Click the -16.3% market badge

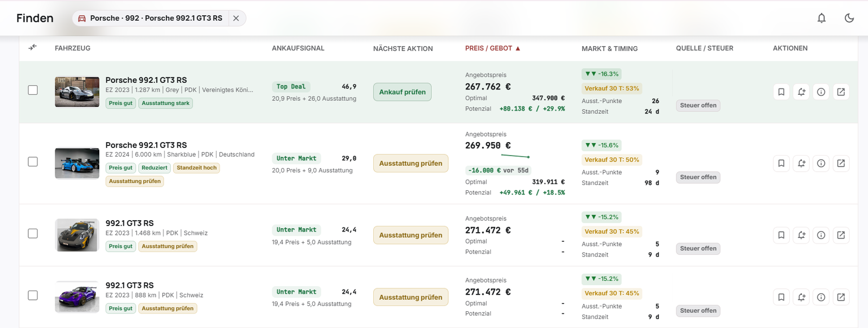coord(602,74)
